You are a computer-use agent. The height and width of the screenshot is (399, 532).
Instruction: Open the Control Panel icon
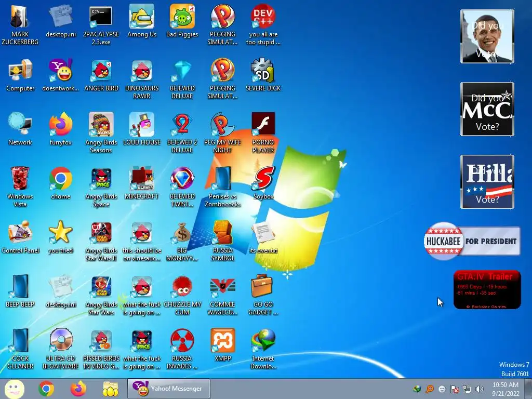pos(20,237)
